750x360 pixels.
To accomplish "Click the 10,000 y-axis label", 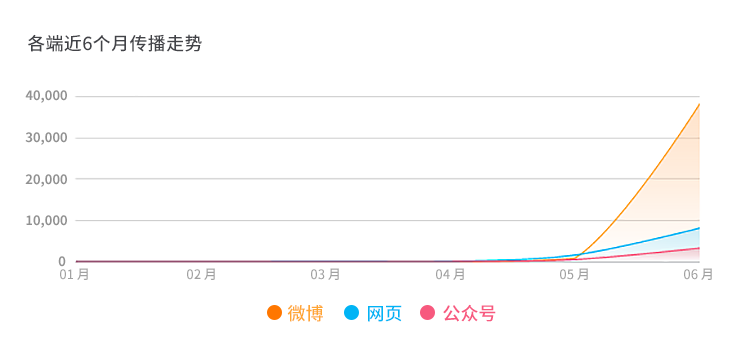I will (46, 220).
